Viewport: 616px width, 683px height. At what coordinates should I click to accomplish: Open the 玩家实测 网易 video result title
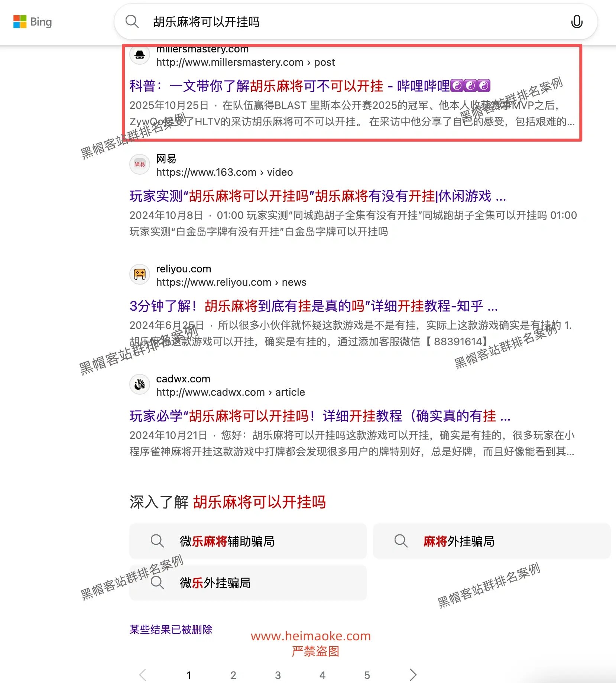[318, 196]
